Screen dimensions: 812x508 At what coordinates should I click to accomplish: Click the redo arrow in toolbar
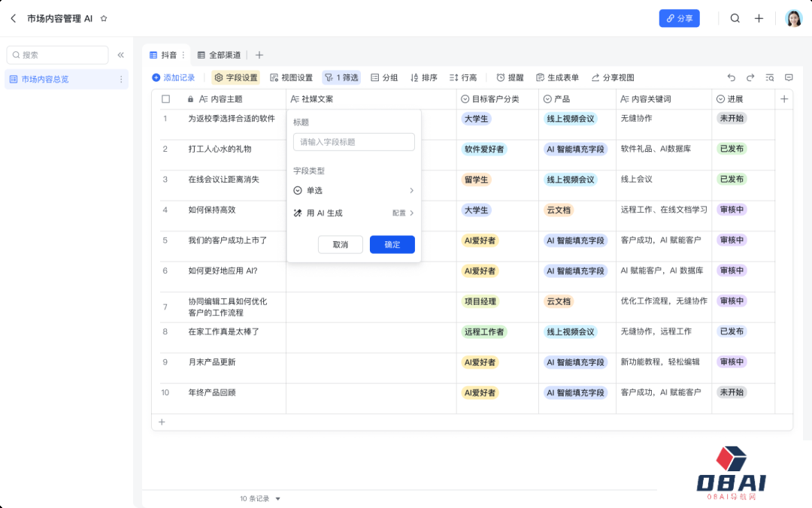pyautogui.click(x=750, y=77)
